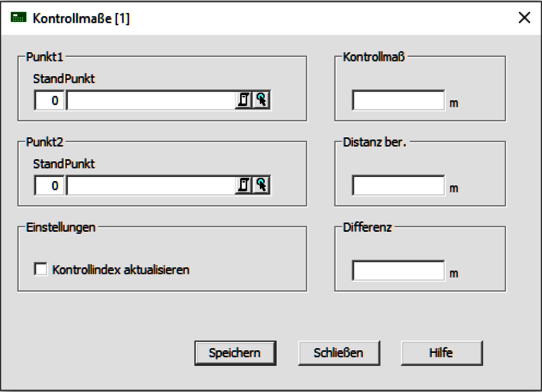
Task: Click the Kontrollmaße [1] title bar text
Action: pos(81,18)
